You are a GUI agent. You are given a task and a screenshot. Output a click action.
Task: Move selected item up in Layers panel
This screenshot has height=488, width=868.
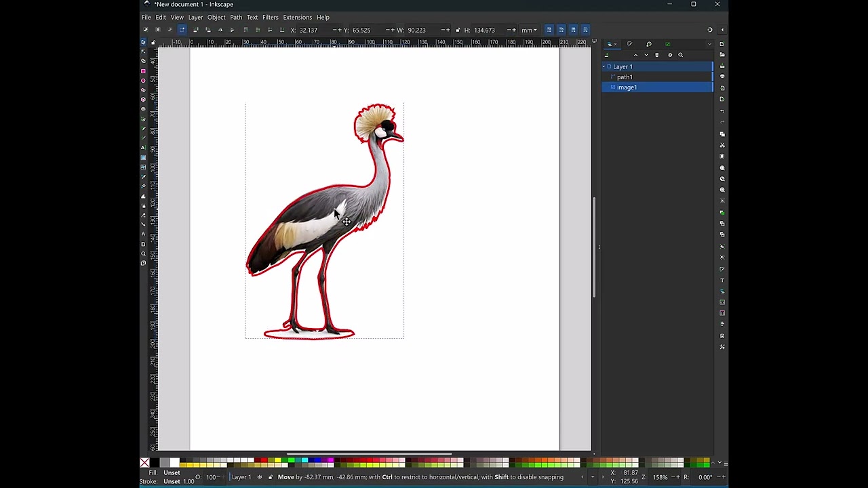635,55
